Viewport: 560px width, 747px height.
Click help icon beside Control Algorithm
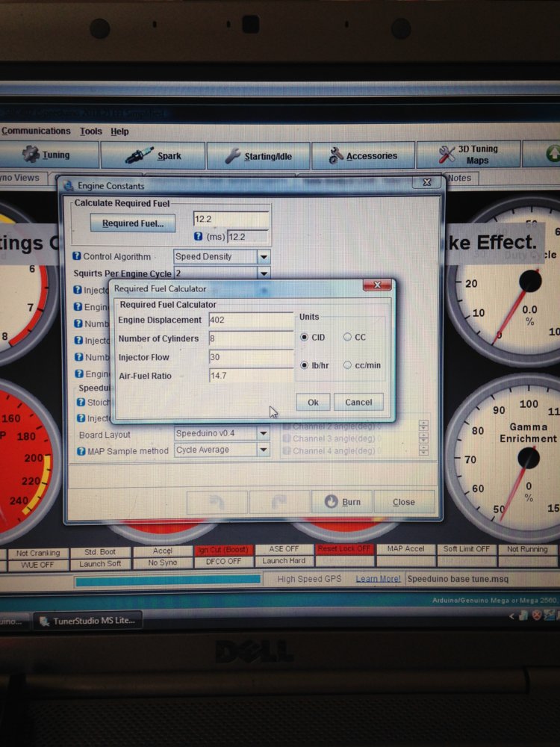77,256
